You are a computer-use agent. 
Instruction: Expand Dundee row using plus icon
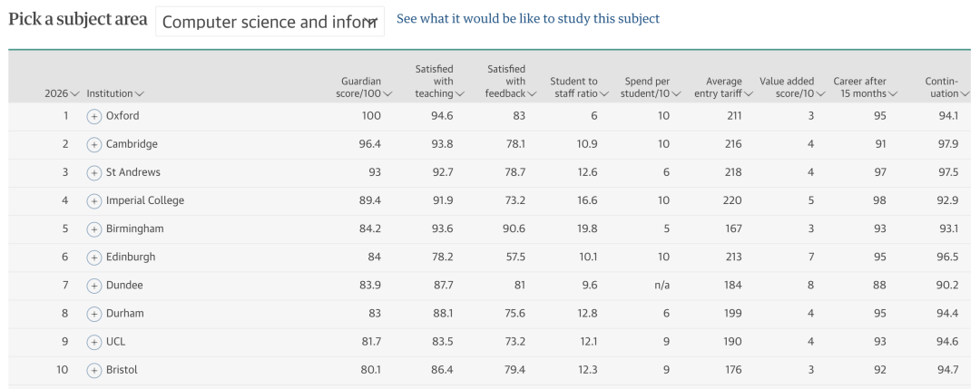click(x=94, y=286)
